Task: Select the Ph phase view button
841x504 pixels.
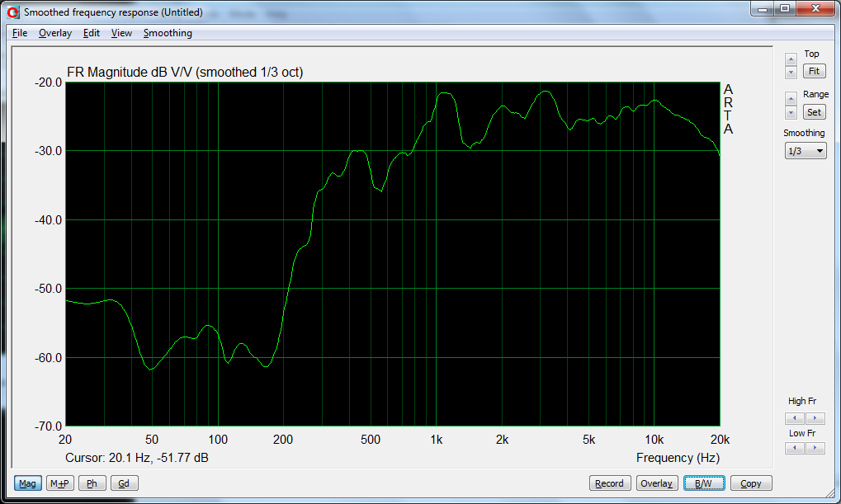Action: click(92, 483)
